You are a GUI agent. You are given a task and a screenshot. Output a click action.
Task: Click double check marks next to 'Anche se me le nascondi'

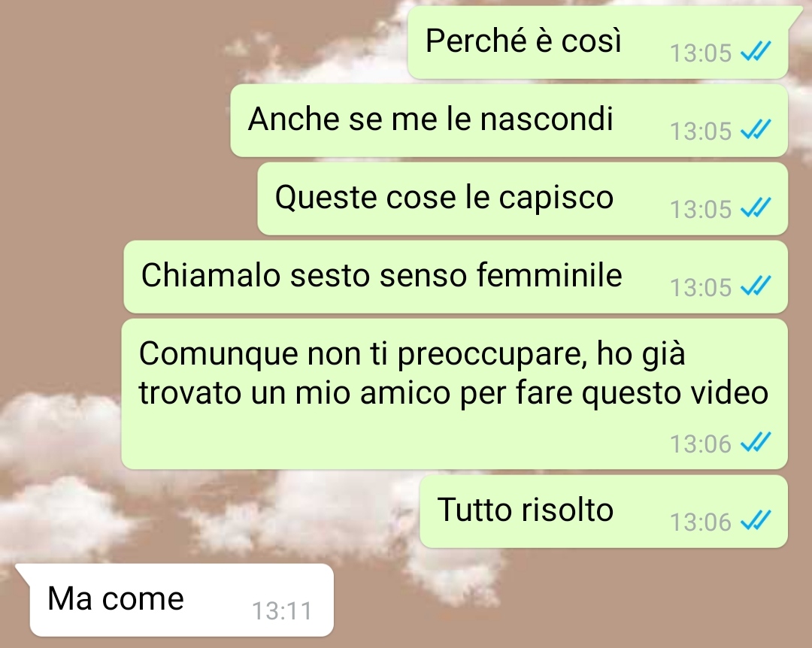[756, 129]
